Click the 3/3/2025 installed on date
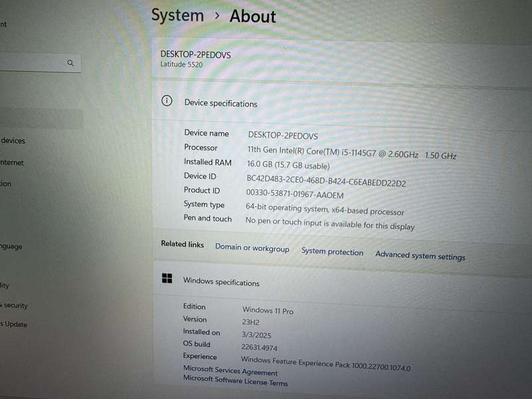Image resolution: width=532 pixels, height=399 pixels. (x=256, y=335)
